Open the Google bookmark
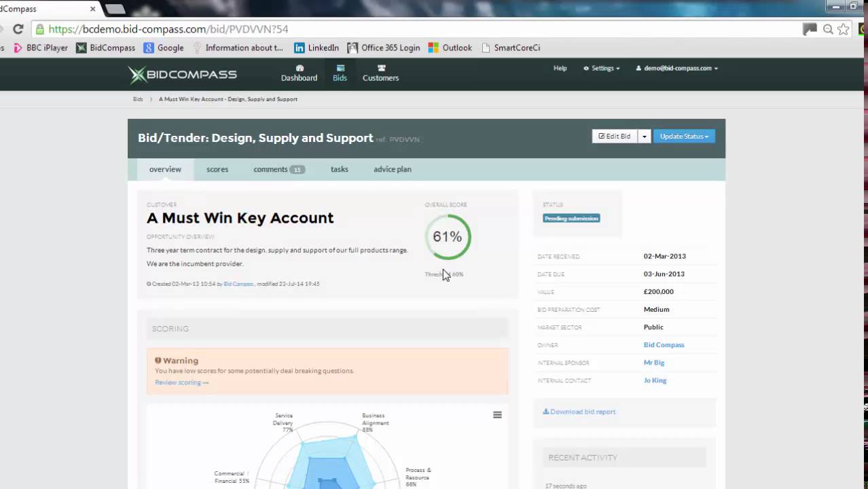 point(164,48)
